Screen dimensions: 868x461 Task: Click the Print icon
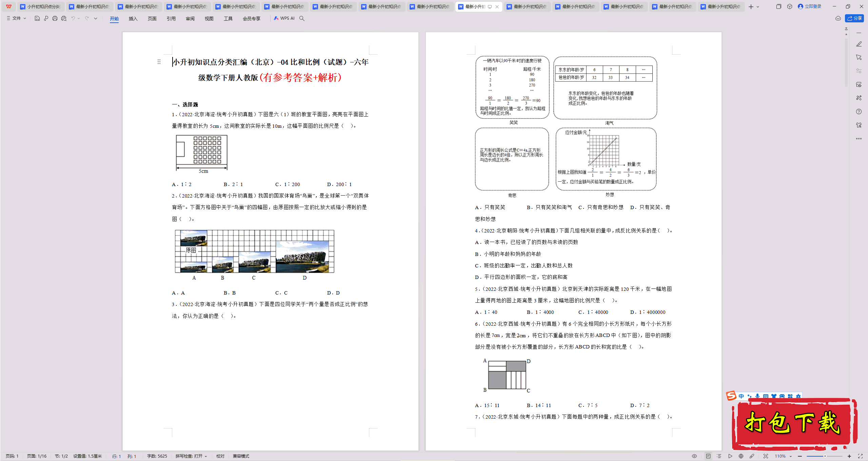point(55,18)
